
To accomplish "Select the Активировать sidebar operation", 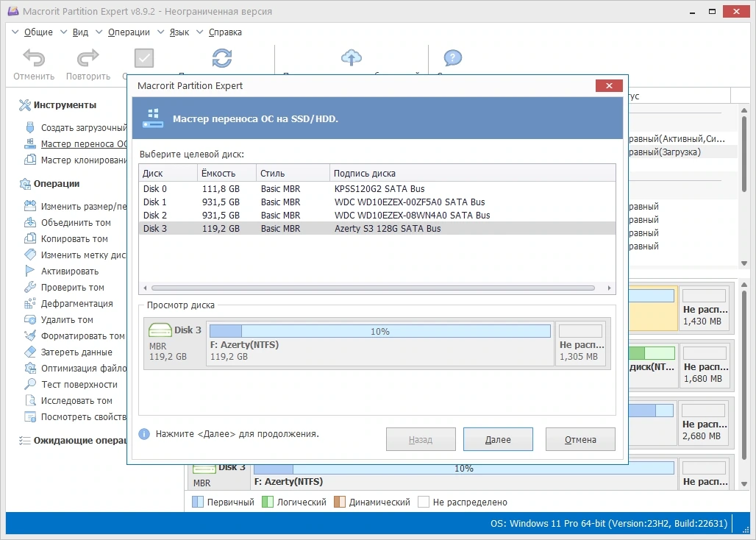I will [69, 271].
